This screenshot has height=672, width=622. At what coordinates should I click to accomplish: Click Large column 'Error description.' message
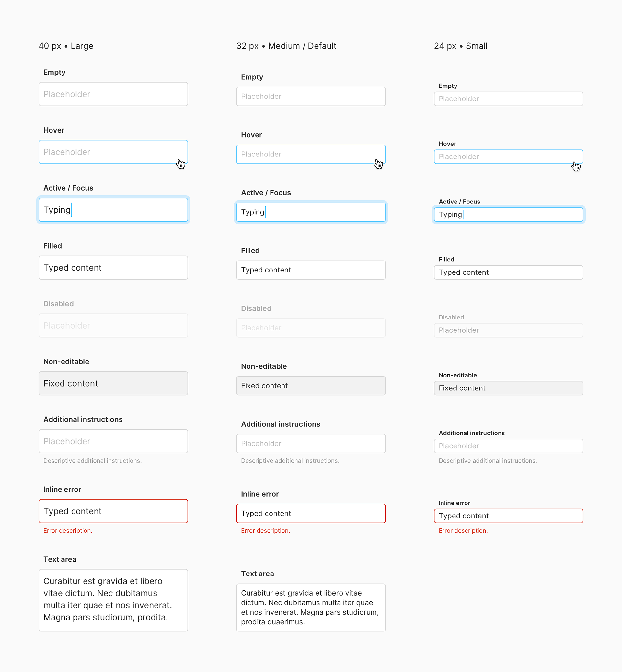click(x=68, y=531)
